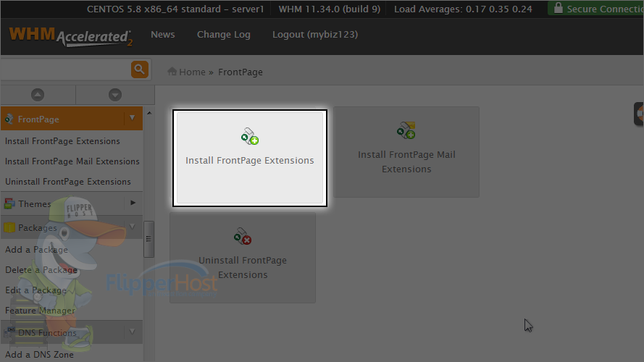The width and height of the screenshot is (644, 362).
Task: Collapse the Packages section arrow
Action: pyautogui.click(x=133, y=227)
